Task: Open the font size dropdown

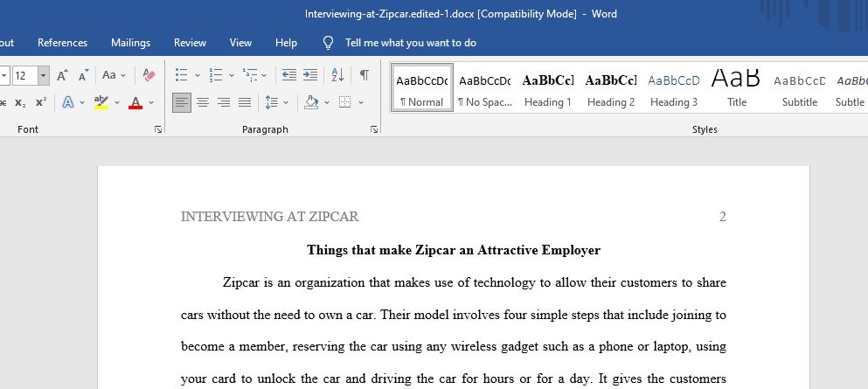Action: [x=43, y=75]
